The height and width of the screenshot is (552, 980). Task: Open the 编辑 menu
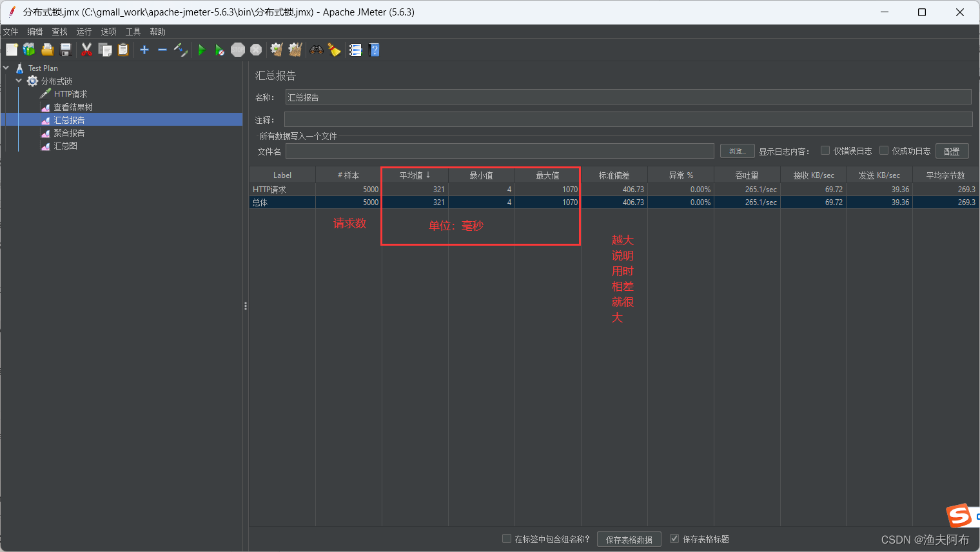point(35,32)
